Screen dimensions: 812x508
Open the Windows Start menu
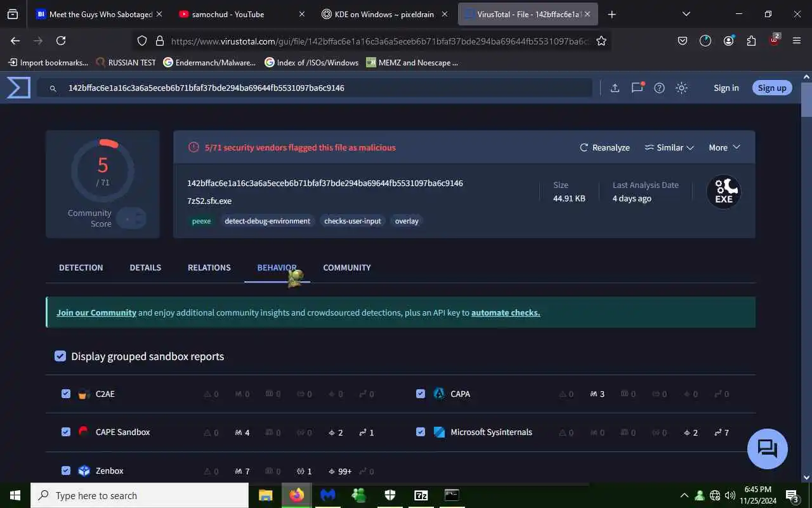(15, 495)
